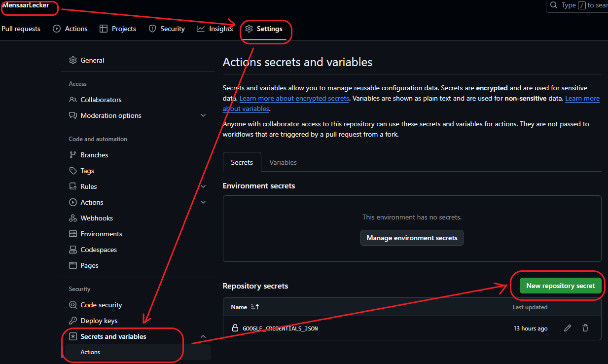Click the shield-scan icon next to Code security
This screenshot has height=364, width=608.
tap(73, 305)
